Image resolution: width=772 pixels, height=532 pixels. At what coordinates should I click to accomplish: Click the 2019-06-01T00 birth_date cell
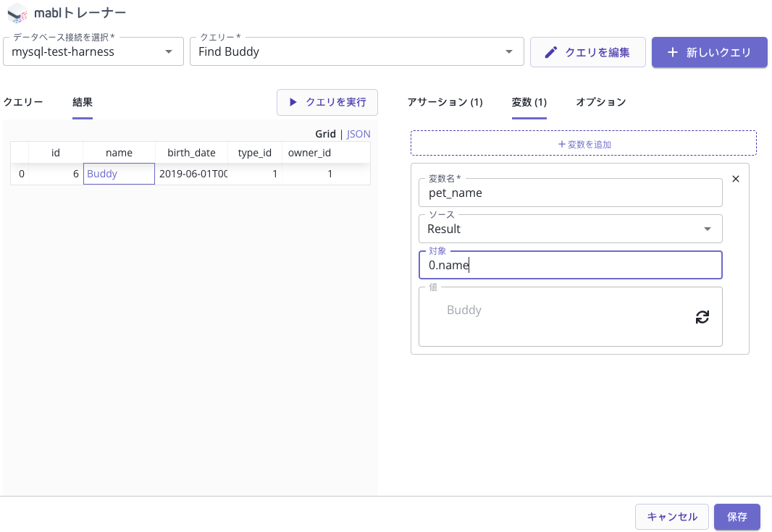point(191,174)
